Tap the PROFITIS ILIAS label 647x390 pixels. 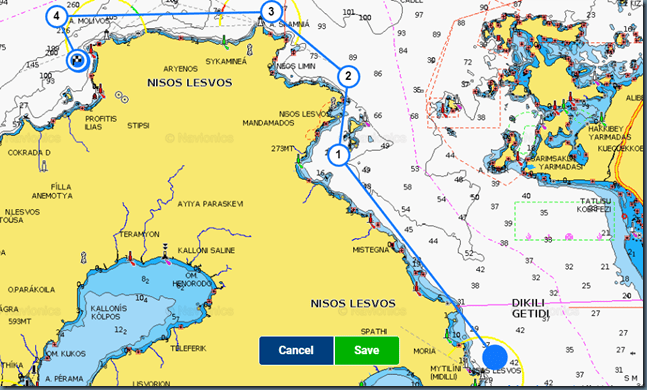coord(101,123)
